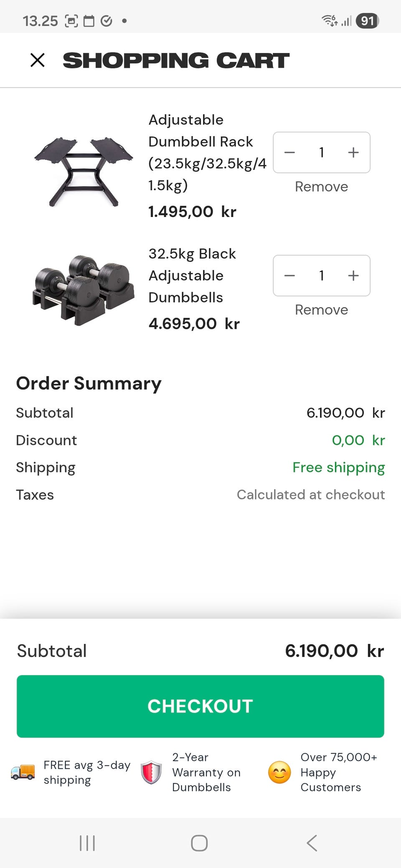Screen dimensions: 401x868
Task: Tap the delivery truck shipping icon
Action: 23,772
